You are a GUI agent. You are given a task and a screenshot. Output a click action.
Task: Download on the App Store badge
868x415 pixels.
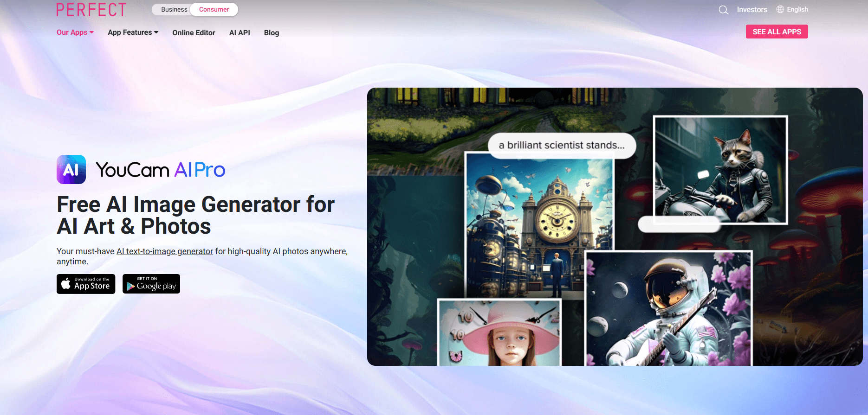pyautogui.click(x=86, y=284)
